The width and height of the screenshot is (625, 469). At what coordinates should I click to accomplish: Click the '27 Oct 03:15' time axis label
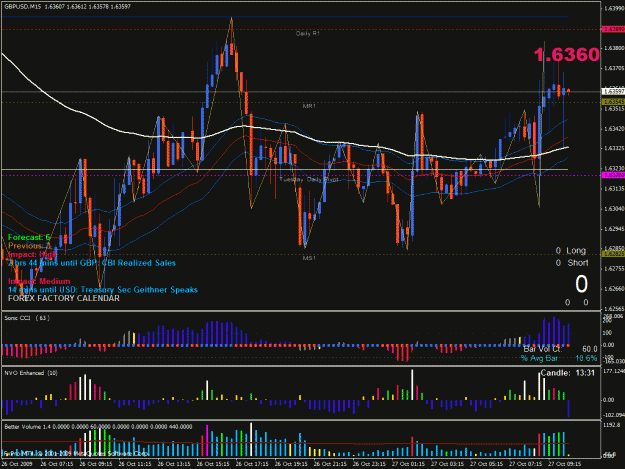pos(447,464)
